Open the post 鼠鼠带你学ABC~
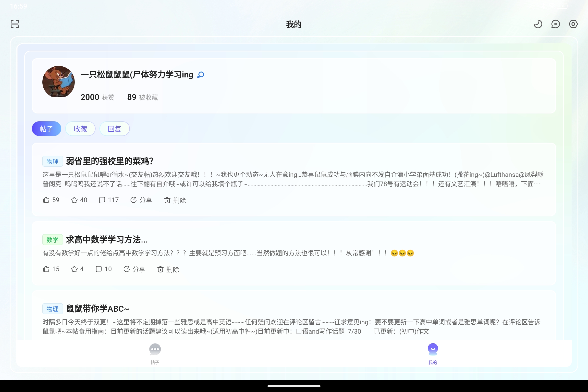588x392 pixels. tap(98, 309)
